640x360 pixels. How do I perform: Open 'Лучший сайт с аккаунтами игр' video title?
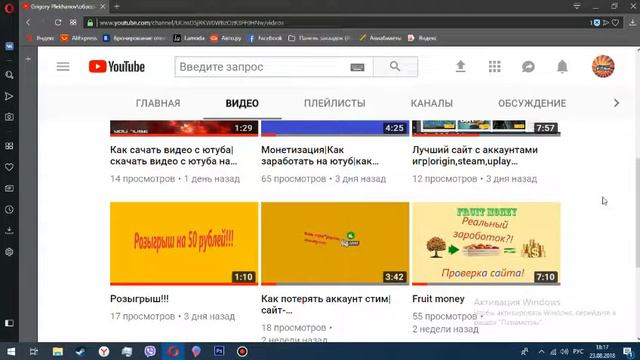pos(475,156)
